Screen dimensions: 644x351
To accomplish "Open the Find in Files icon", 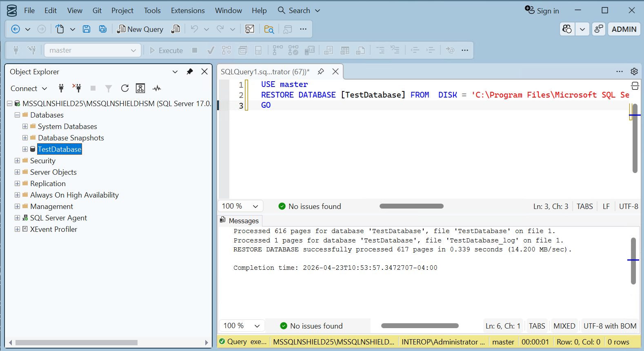I will 269,29.
